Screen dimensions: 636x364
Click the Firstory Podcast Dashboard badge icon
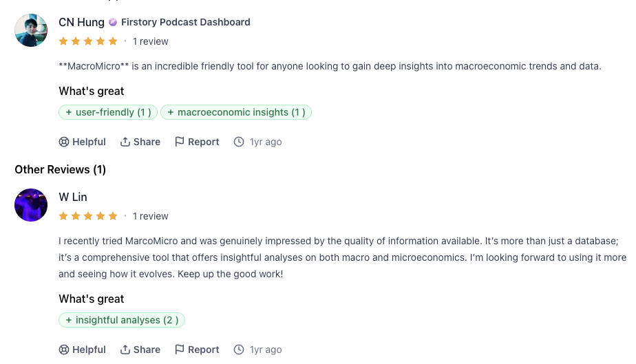click(113, 22)
